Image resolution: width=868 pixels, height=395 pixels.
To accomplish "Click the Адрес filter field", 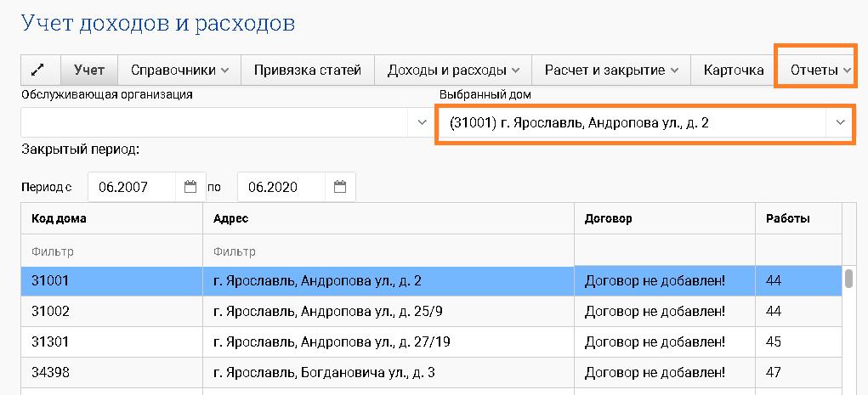I will coord(387,251).
